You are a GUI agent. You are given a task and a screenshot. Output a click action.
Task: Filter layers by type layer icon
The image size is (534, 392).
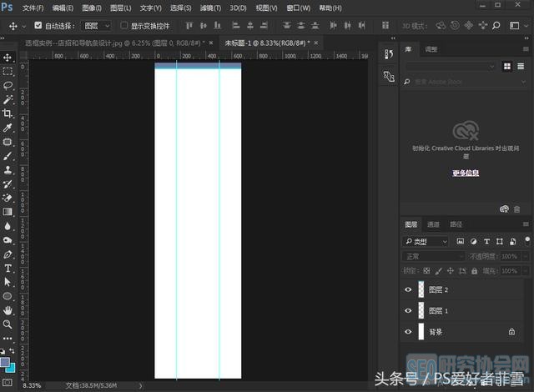click(x=486, y=242)
